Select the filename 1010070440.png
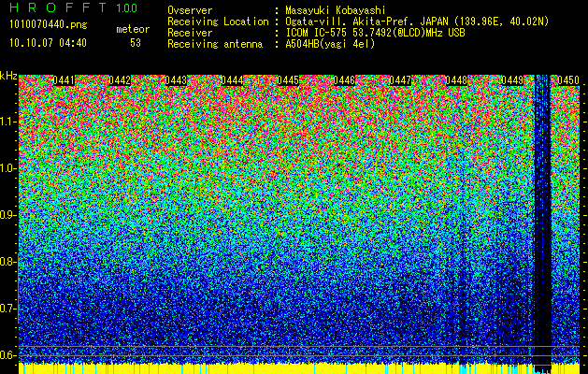The width and height of the screenshot is (588, 374). click(49, 24)
